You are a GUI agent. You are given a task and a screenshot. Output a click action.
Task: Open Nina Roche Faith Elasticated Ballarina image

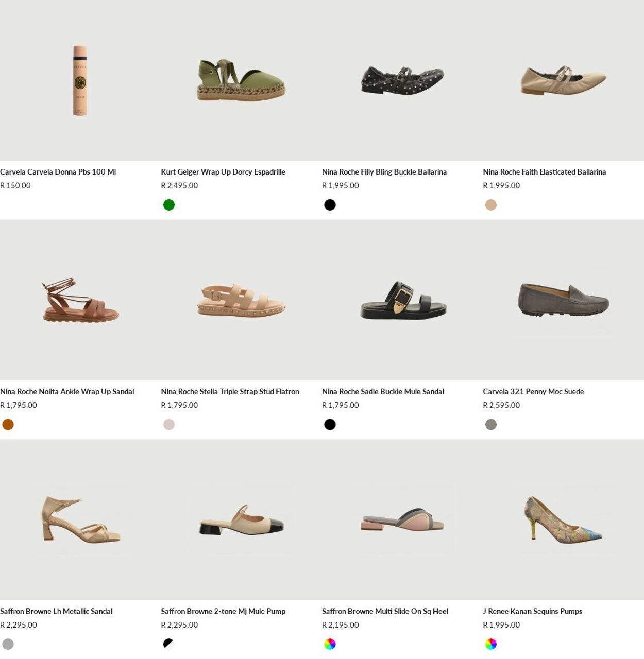(x=563, y=80)
